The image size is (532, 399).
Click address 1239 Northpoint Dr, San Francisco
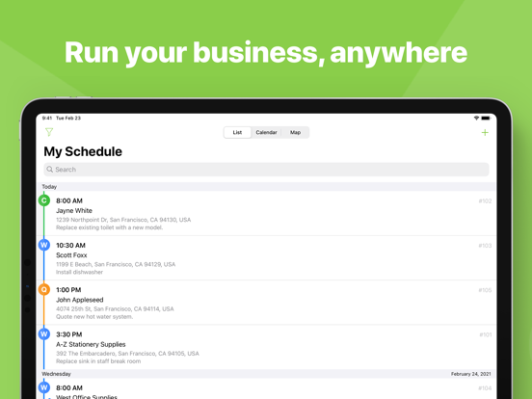point(123,220)
